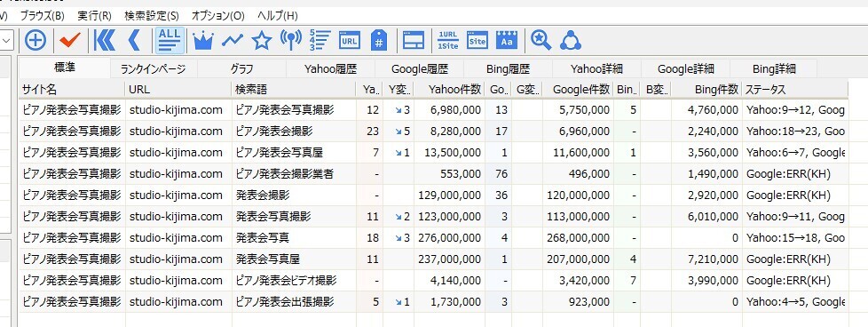
Task: Click the crown ranking icon
Action: (x=203, y=41)
